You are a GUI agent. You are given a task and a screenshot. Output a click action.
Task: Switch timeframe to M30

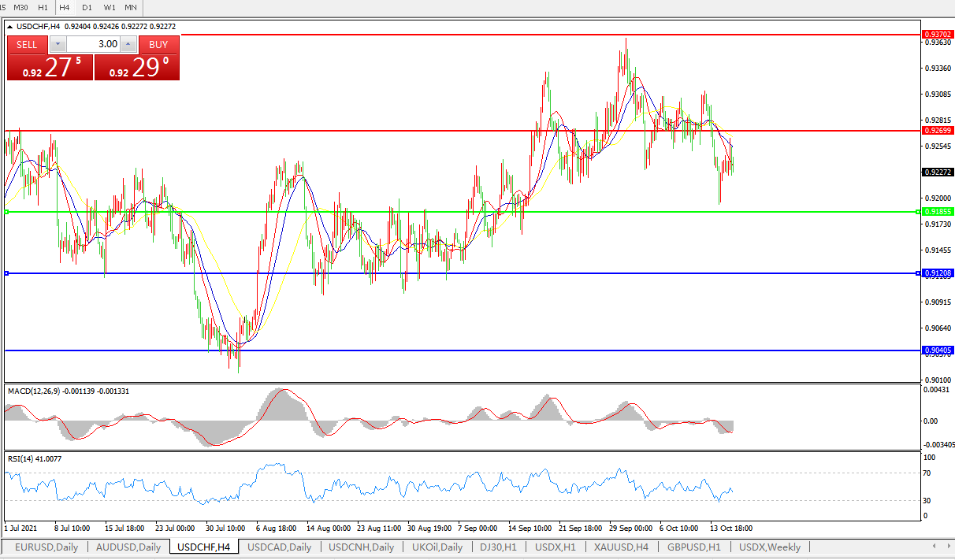pyautogui.click(x=21, y=7)
